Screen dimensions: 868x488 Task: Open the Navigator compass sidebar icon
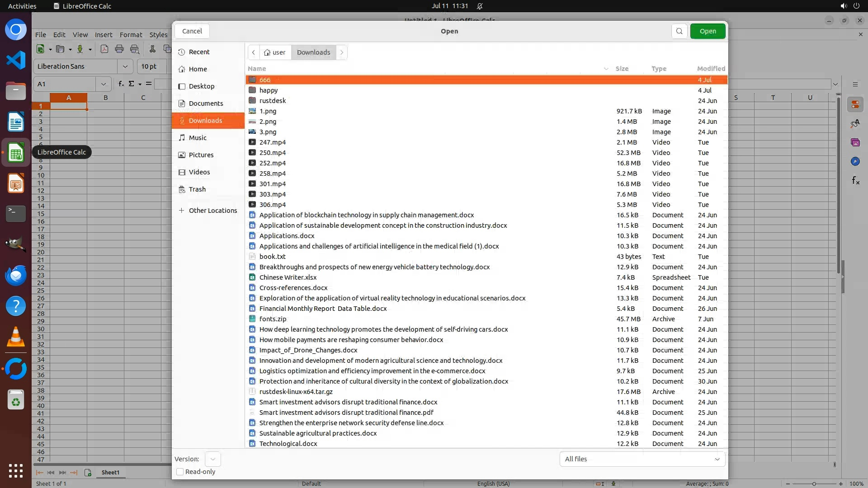855,162
